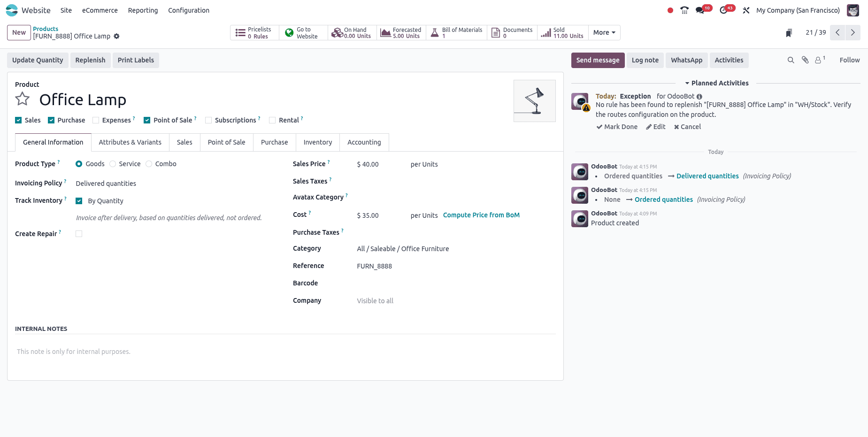Click the Replenish button
The image size is (868, 437).
90,60
